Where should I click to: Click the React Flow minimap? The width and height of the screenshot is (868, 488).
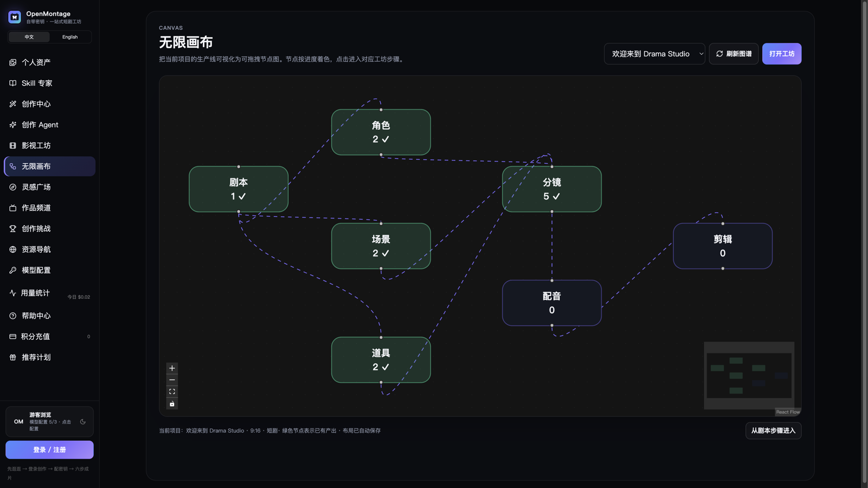click(749, 375)
